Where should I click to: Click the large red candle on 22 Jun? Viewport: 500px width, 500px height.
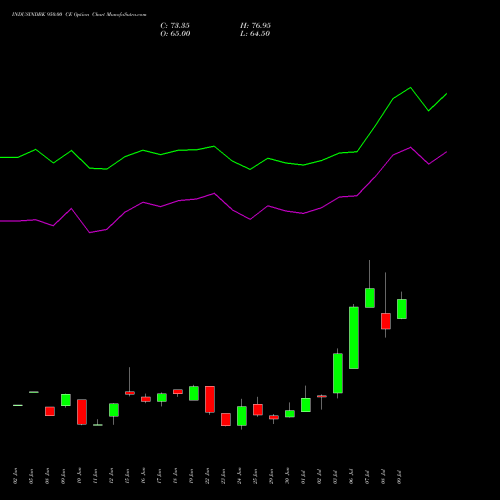click(x=210, y=399)
